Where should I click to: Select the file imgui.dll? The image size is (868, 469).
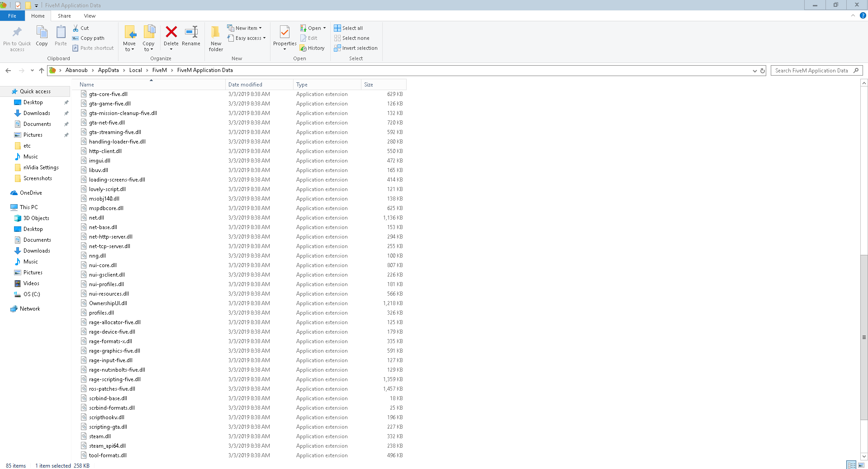[x=100, y=161]
